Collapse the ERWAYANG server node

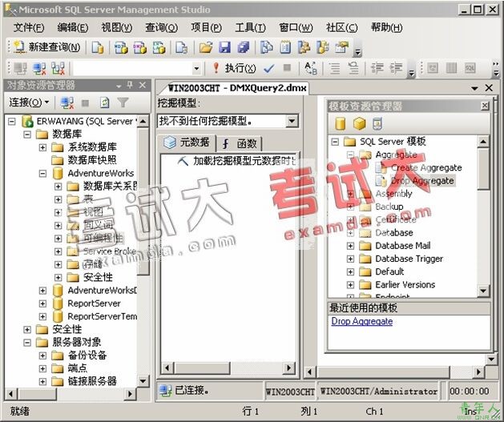tap(11, 122)
